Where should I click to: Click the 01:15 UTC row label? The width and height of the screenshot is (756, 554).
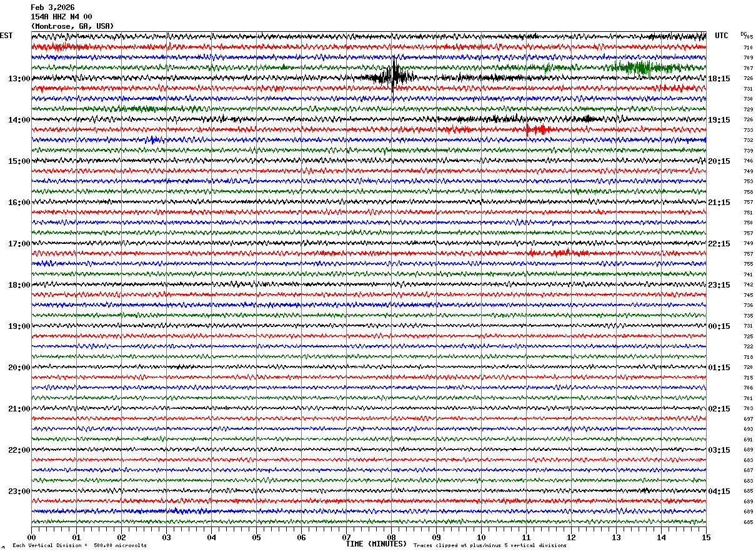pyautogui.click(x=719, y=368)
